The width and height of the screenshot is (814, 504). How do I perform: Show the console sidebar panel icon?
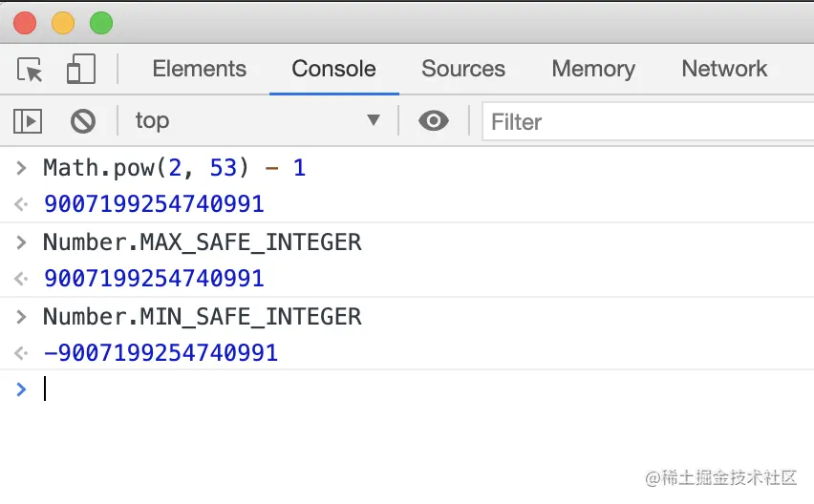pyautogui.click(x=28, y=121)
